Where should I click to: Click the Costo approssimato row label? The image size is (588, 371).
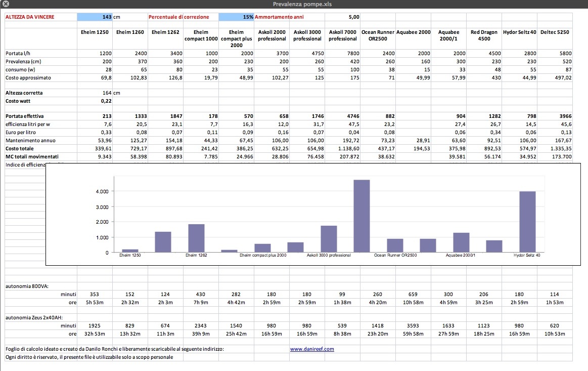click(28, 78)
